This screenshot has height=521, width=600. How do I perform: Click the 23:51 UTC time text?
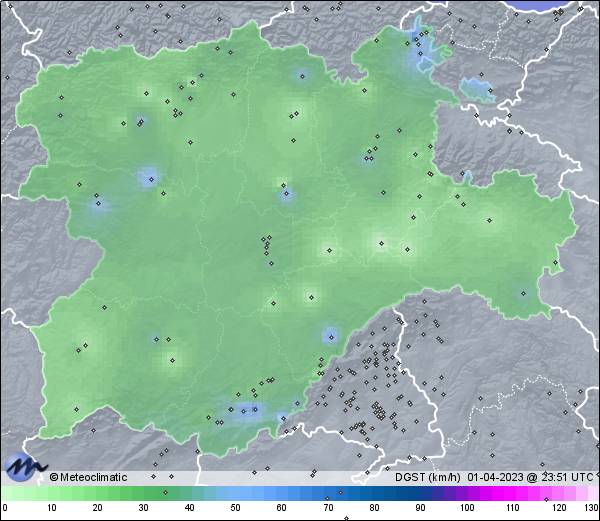click(568, 477)
